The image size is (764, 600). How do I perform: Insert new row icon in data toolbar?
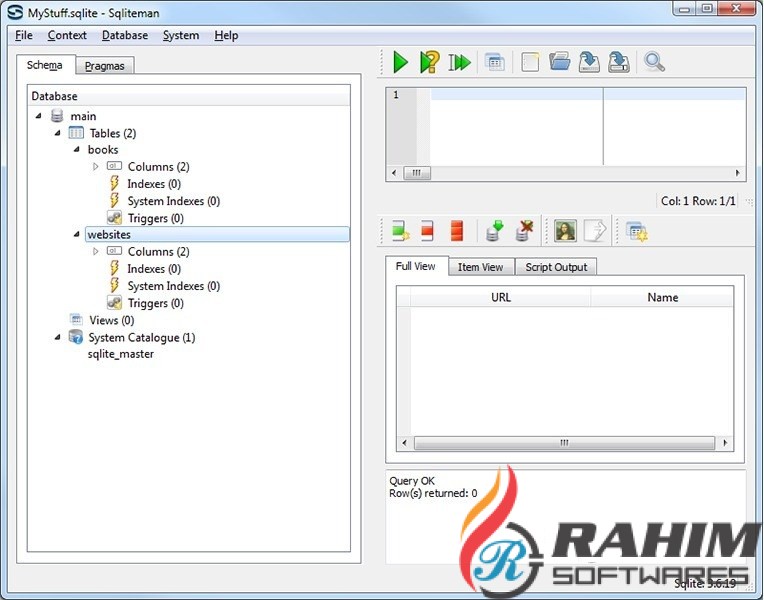tap(401, 231)
